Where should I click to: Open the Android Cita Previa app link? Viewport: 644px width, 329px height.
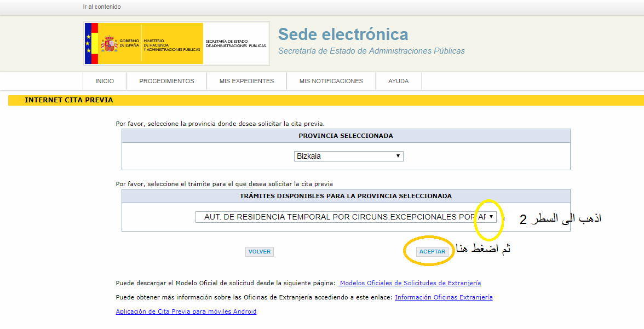[x=186, y=311]
